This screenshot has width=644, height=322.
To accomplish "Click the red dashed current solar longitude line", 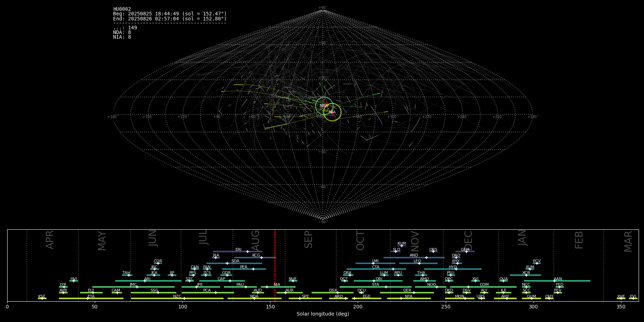I will [275, 265].
